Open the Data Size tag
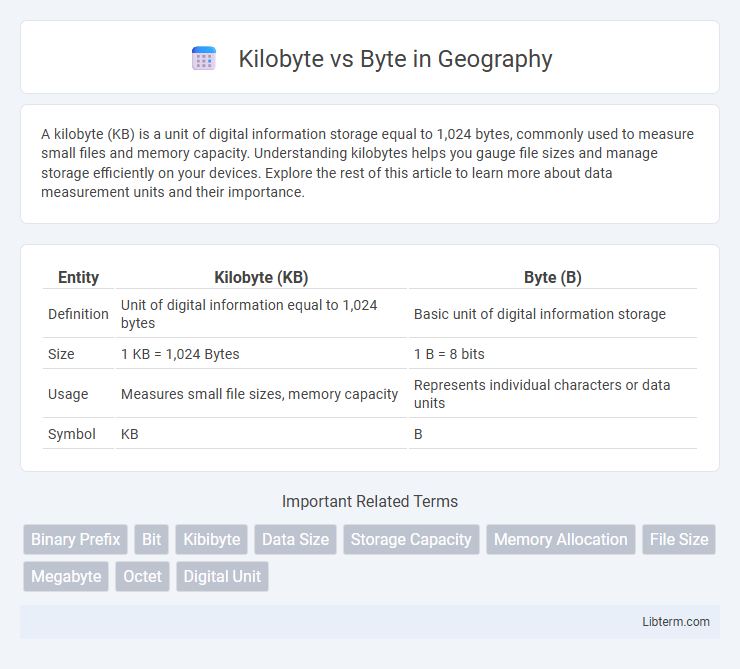 295,539
